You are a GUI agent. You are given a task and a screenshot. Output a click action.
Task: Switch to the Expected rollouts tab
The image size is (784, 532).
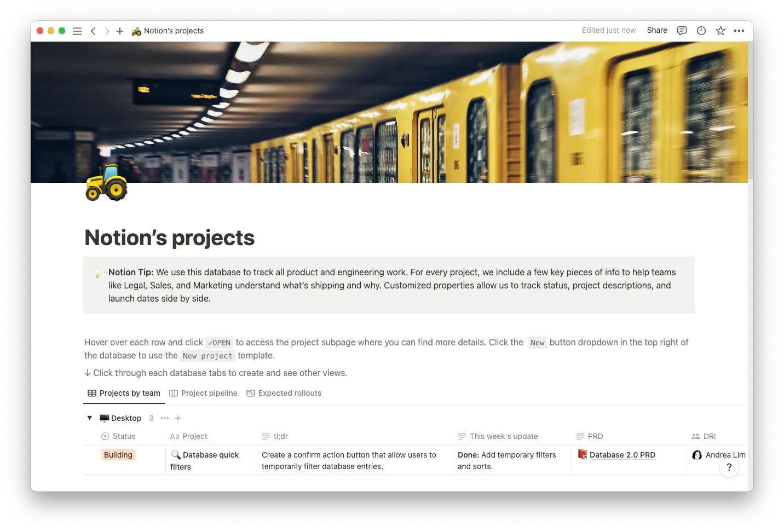pyautogui.click(x=284, y=393)
